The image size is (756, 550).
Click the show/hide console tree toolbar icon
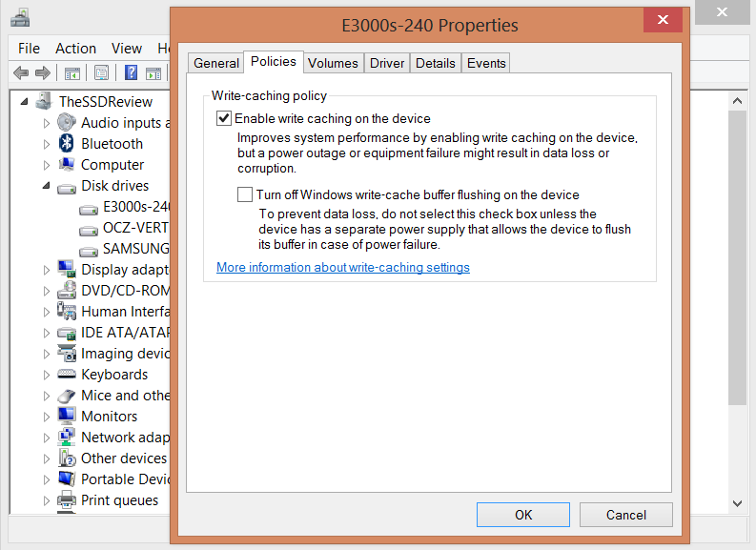click(72, 73)
